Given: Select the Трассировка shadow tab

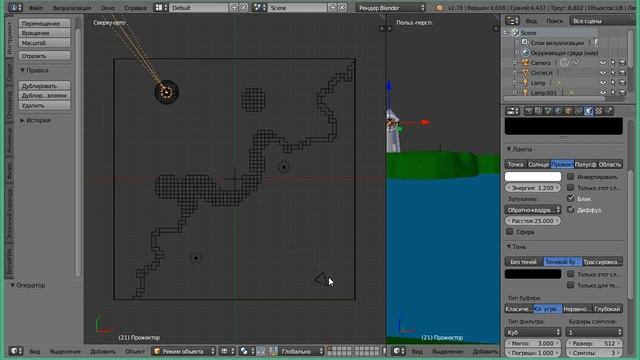Looking at the screenshot, I should (602, 262).
